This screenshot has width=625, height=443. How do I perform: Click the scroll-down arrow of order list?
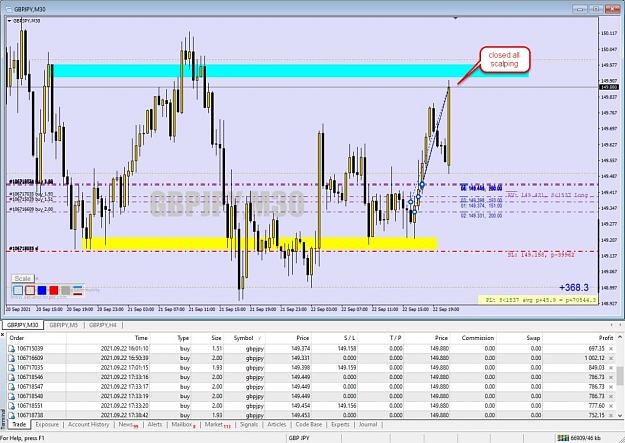620,415
